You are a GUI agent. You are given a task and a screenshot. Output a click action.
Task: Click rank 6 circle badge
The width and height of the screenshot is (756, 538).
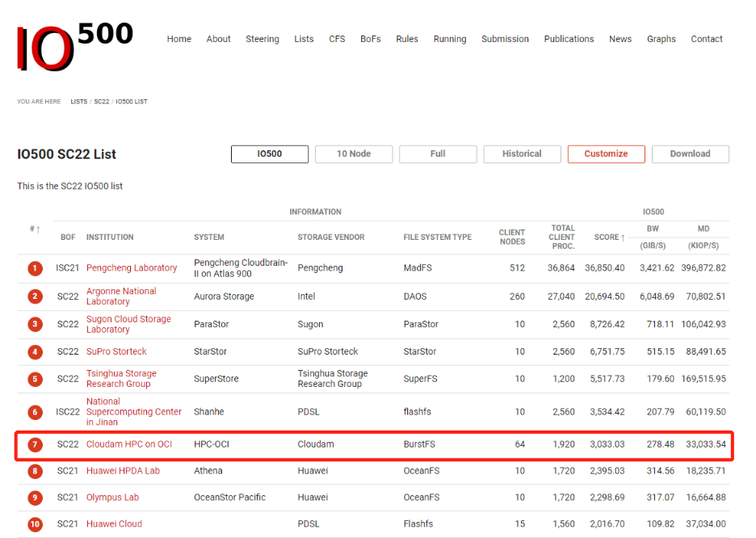(35, 412)
